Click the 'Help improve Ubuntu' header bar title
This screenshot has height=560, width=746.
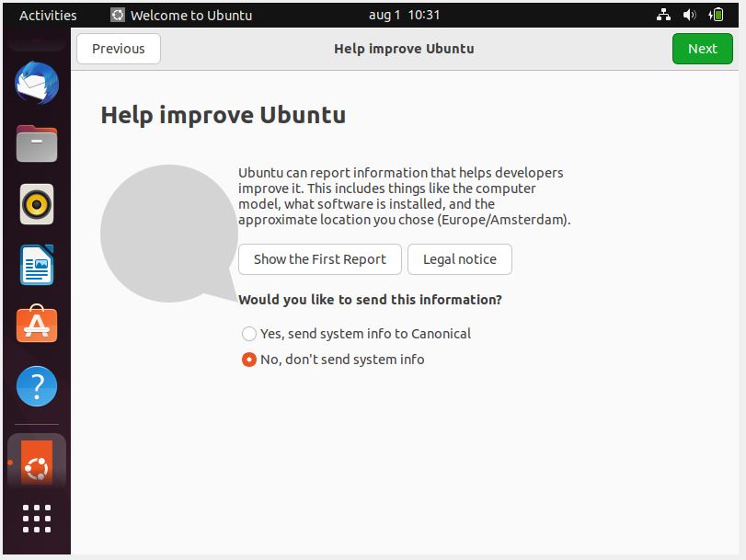[404, 49]
